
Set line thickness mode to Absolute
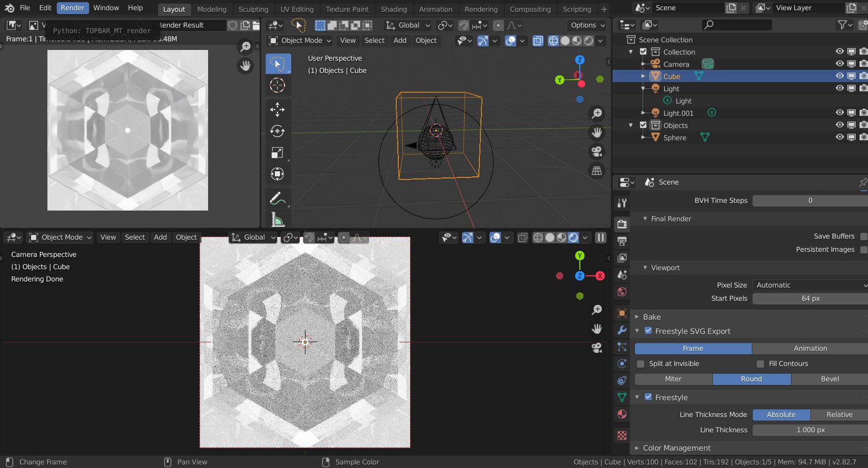(781, 414)
